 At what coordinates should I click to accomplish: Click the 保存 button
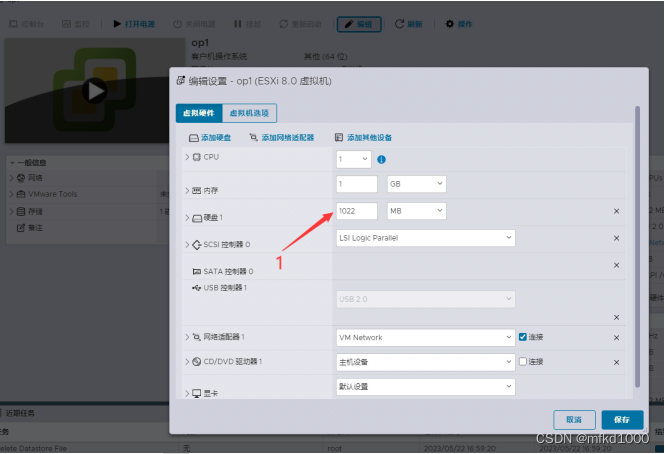(x=622, y=420)
